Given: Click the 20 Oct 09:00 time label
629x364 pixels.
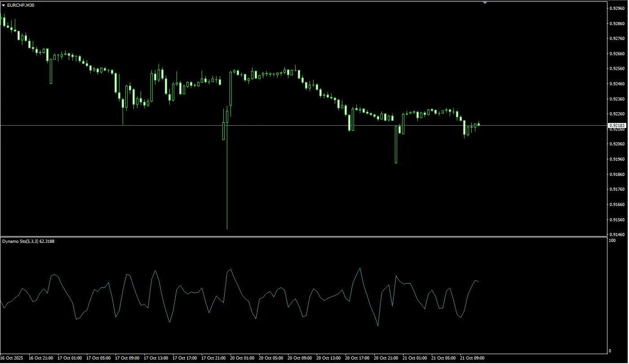Looking at the screenshot, I should click(299, 358).
